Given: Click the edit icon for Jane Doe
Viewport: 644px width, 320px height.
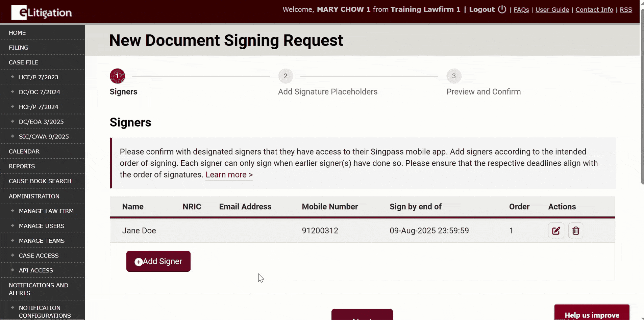Looking at the screenshot, I should [556, 231].
